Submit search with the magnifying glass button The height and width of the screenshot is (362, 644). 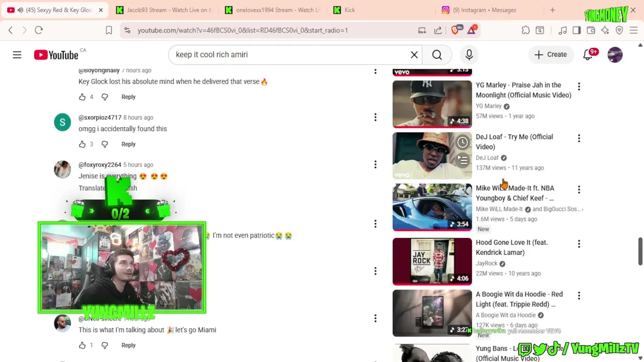[437, 55]
